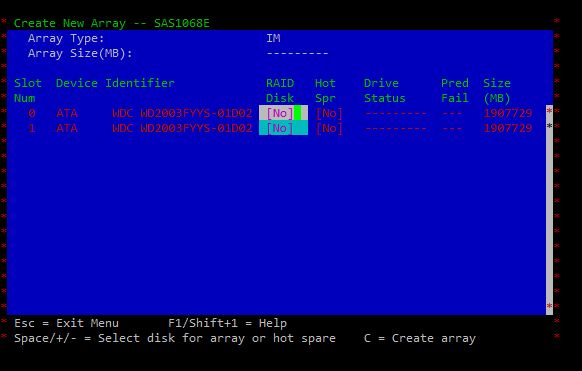Select slot number 0 cell
This screenshot has height=371, width=582.
point(32,113)
